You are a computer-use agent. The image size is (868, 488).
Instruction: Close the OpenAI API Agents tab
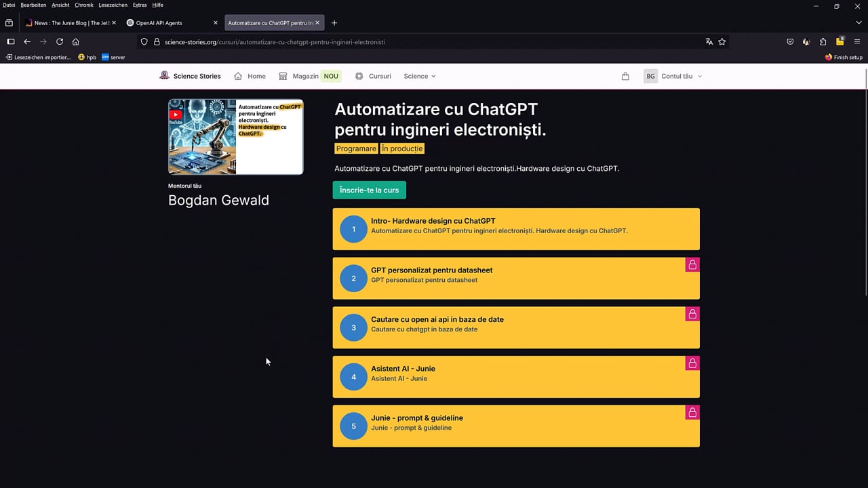click(x=216, y=22)
